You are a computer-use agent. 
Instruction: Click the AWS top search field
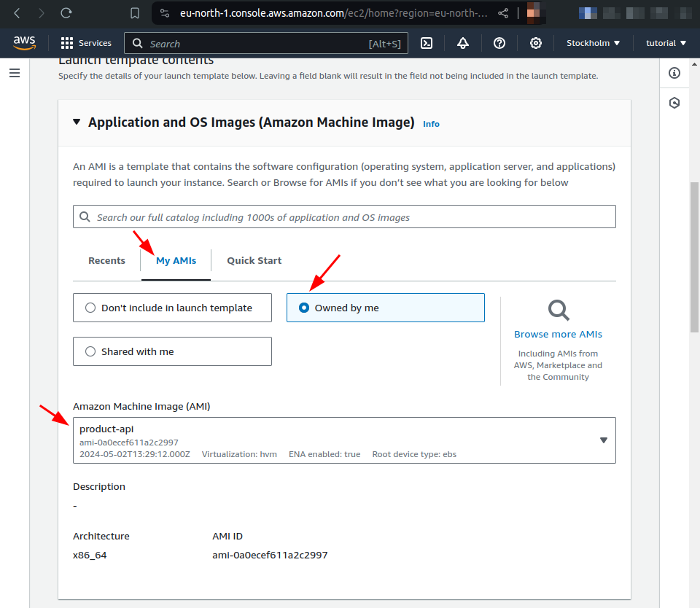point(266,43)
